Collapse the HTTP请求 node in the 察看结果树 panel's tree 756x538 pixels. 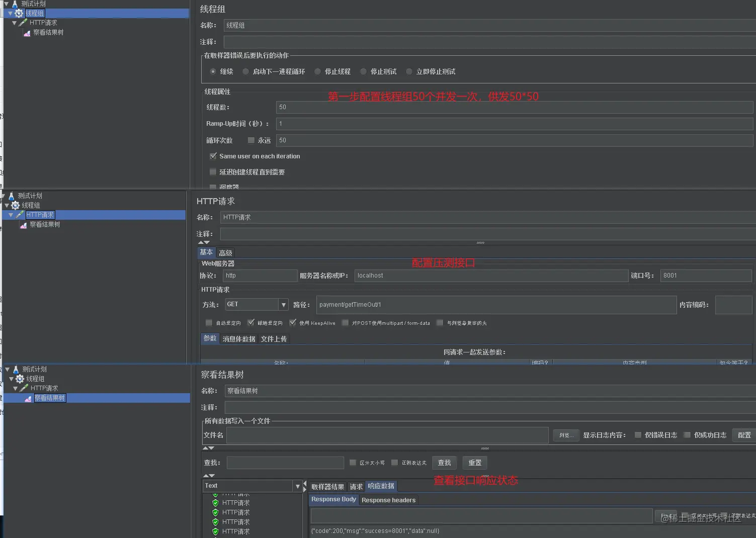tap(16, 388)
